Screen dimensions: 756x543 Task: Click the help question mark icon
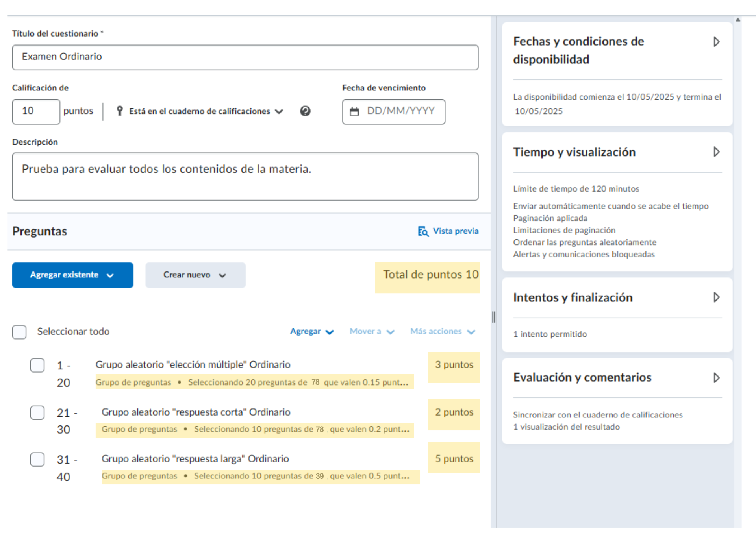tap(305, 111)
